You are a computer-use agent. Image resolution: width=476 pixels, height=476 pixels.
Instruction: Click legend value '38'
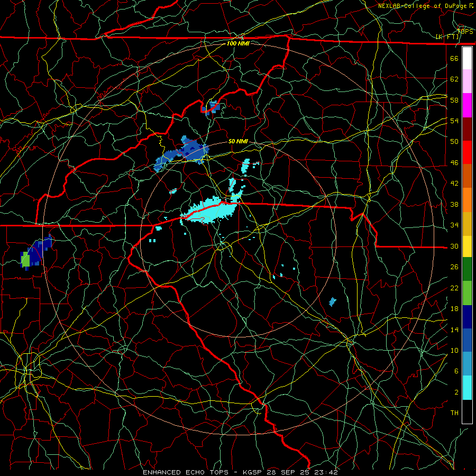pos(454,205)
